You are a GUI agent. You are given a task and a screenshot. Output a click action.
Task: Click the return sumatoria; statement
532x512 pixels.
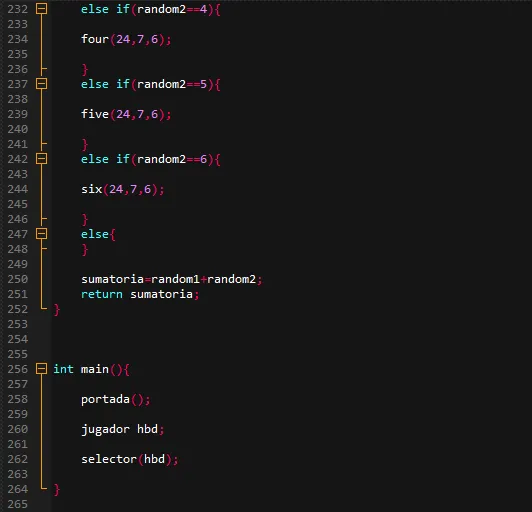coord(140,294)
